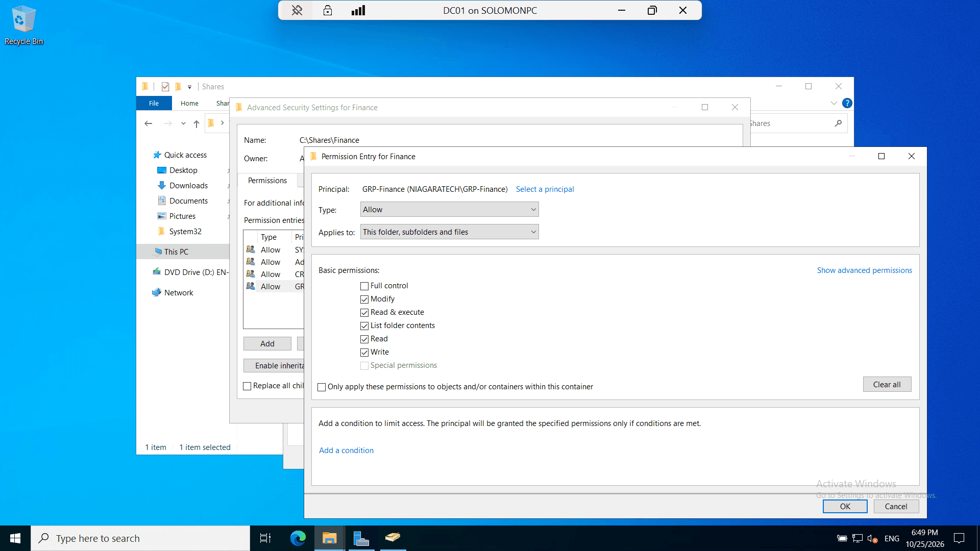980x551 pixels.
Task: Open the File menu tab
Action: (x=154, y=103)
